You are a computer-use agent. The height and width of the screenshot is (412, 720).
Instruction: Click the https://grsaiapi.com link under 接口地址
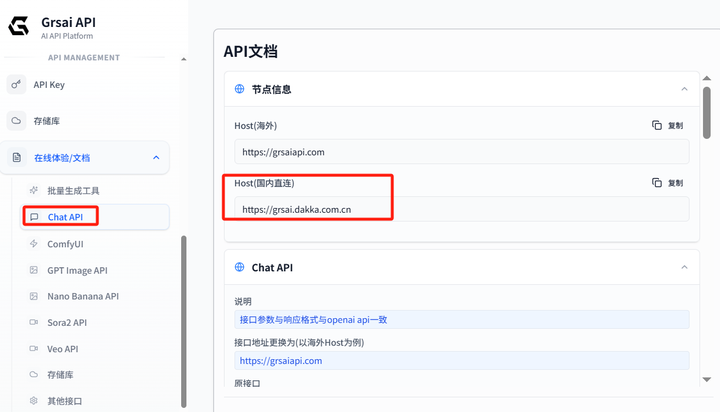[x=281, y=361]
